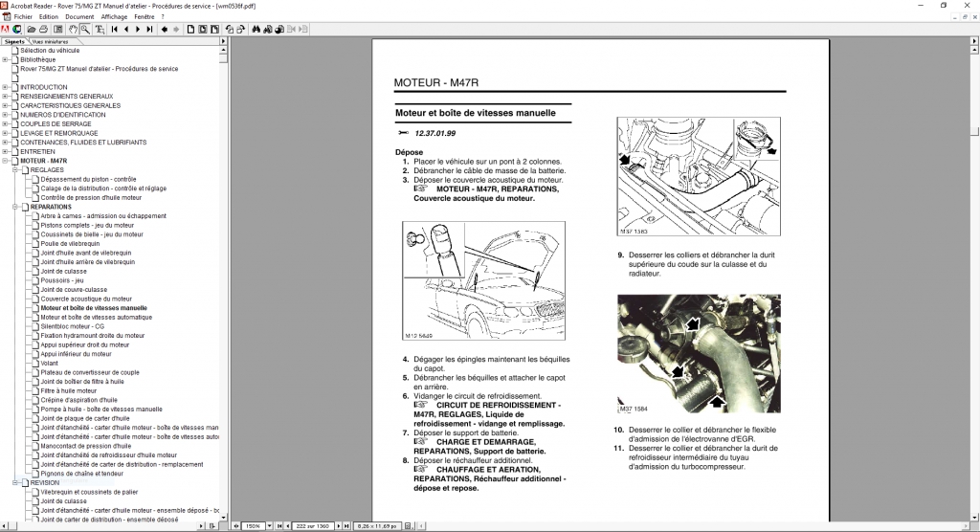Open the Document menu
Image resolution: width=980 pixels, height=532 pixels.
79,17
